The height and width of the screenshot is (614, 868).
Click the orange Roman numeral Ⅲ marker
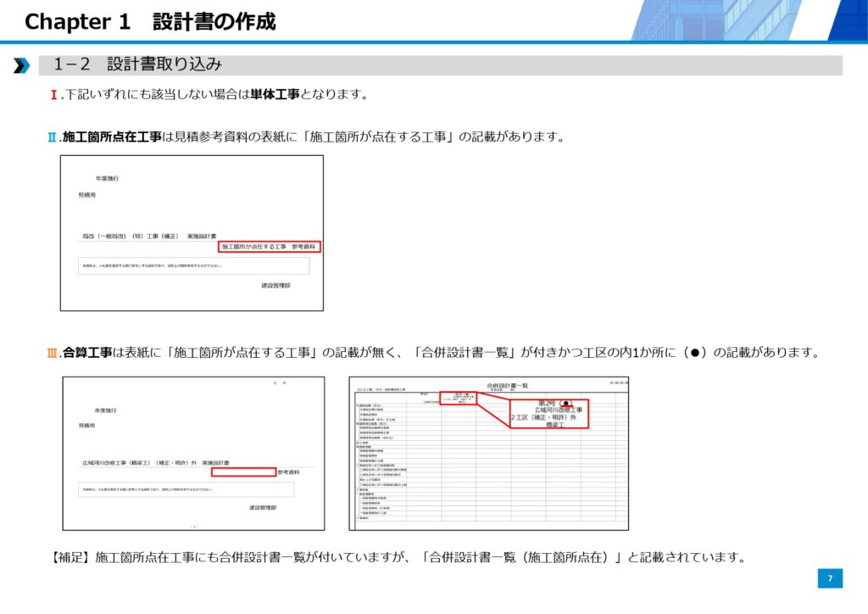52,353
